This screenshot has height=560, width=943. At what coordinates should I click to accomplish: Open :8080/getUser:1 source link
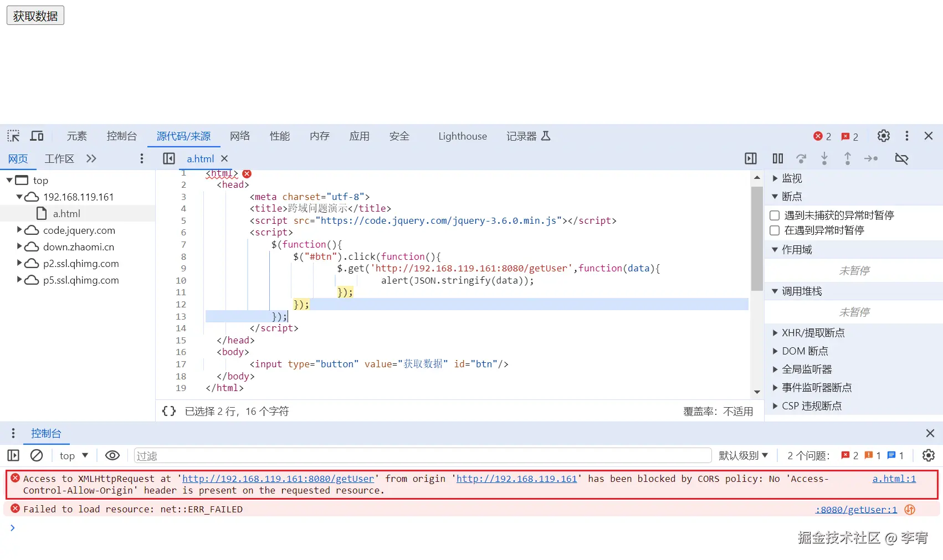[x=856, y=510]
